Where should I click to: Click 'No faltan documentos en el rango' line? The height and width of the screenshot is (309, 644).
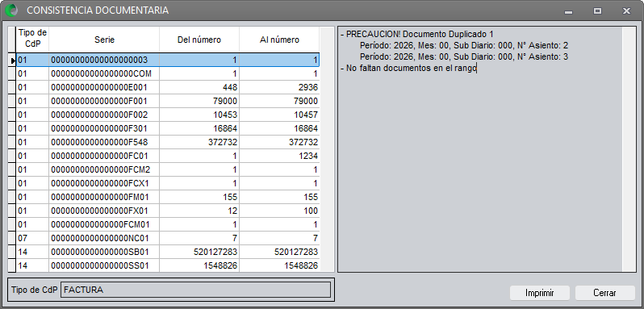click(408, 69)
